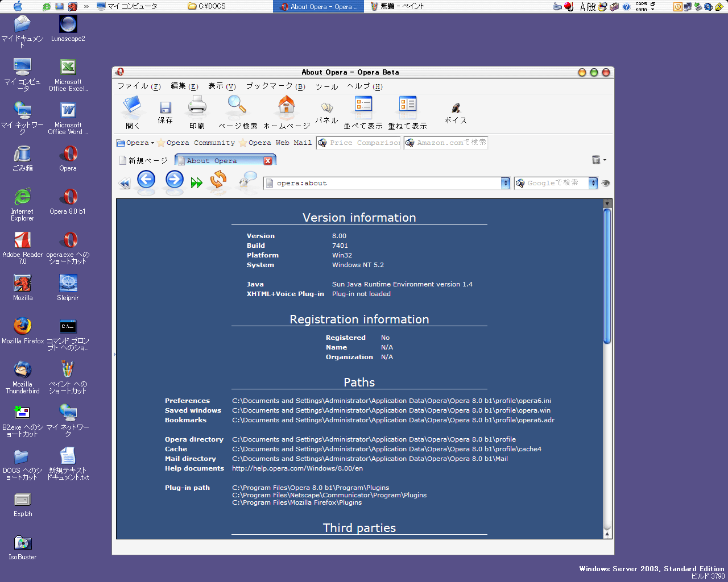
Task: Expand the taskbar quick launch chevron
Action: pos(86,6)
